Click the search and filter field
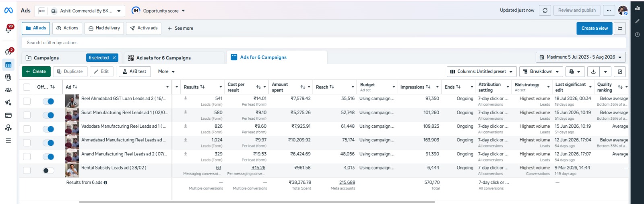 tap(324, 43)
